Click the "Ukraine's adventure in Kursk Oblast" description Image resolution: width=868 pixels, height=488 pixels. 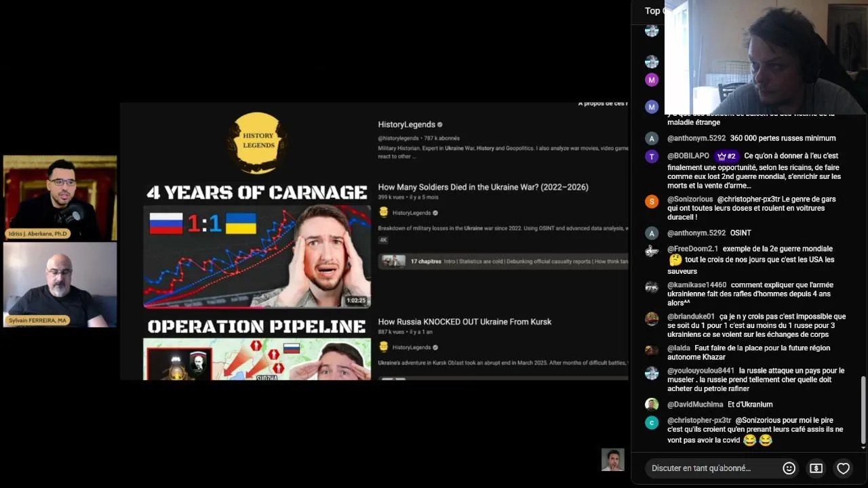pyautogui.click(x=503, y=363)
